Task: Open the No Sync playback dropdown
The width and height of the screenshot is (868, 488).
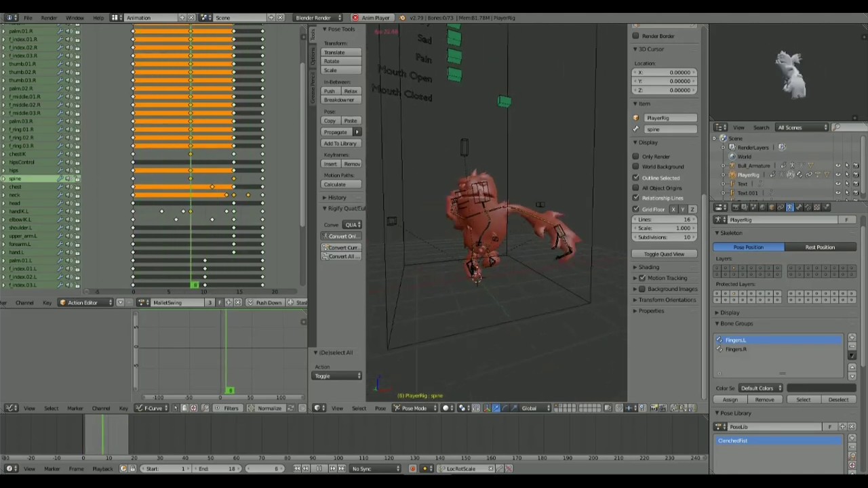Action: tap(376, 468)
